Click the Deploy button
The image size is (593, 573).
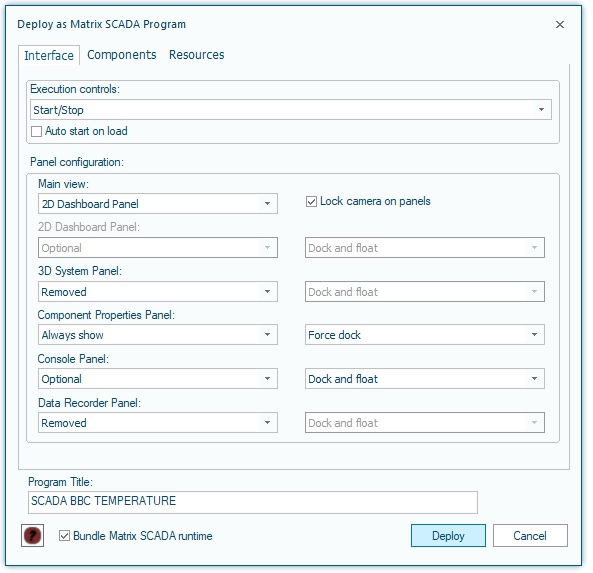pos(448,536)
